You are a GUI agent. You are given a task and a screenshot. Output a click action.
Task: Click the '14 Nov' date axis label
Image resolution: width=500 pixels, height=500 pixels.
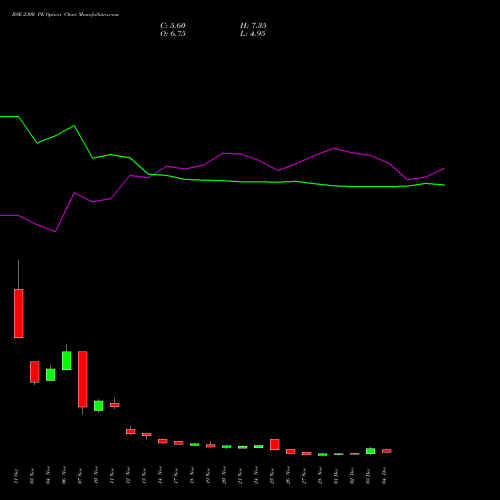click(160, 476)
